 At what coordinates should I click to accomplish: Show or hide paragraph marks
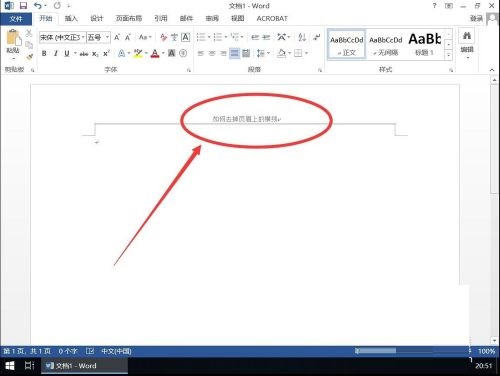click(316, 37)
